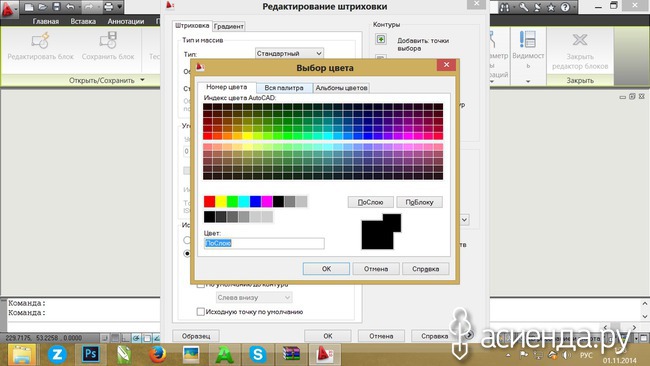Screen dimensions: 650x366
Task: Click the Save icon in quick access toolbar
Action: pos(56,7)
